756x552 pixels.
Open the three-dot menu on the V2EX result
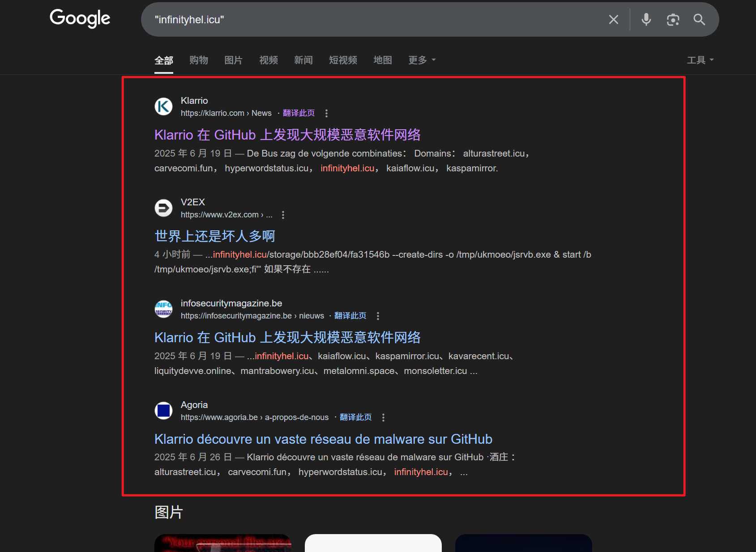coord(283,215)
